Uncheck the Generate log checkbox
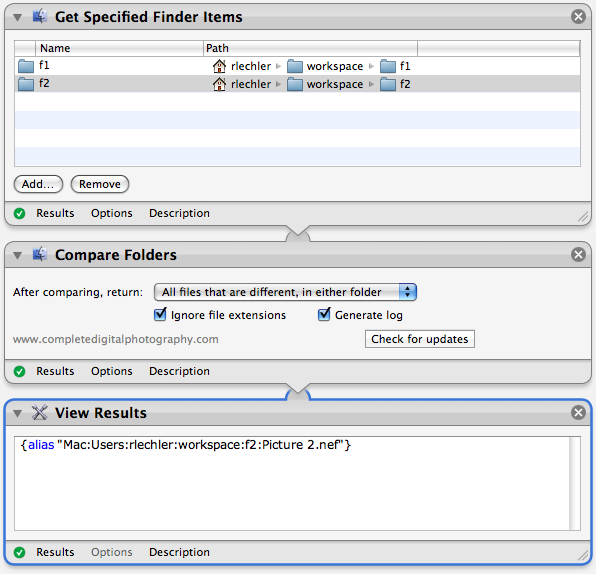The image size is (596, 574). tap(324, 314)
